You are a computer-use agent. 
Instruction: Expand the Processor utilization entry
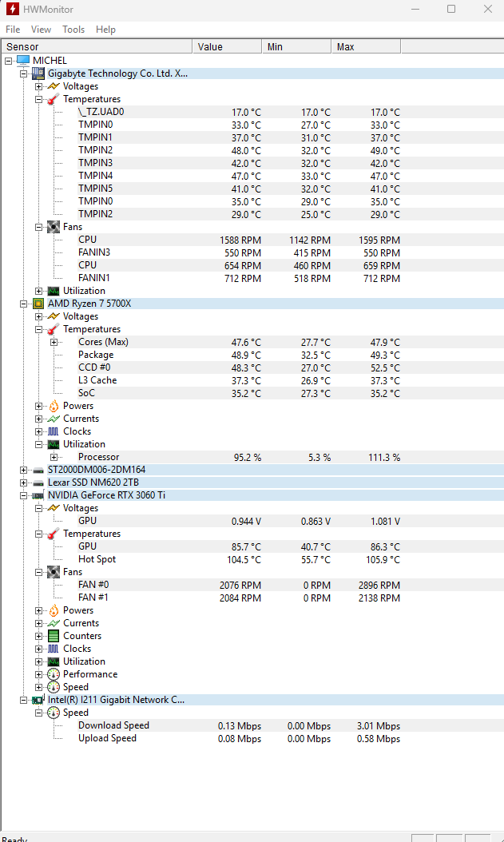pos(54,458)
